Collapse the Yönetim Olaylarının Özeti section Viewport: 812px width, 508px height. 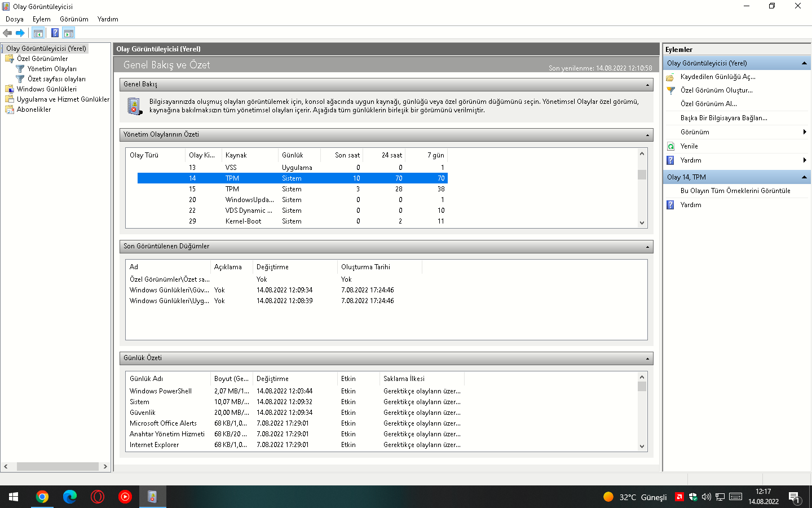[647, 135]
